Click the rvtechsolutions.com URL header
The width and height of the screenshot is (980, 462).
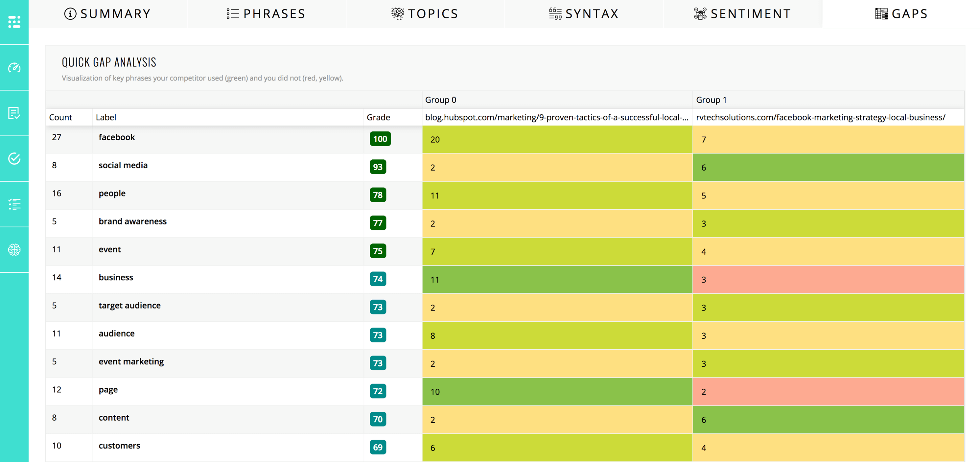[820, 118]
